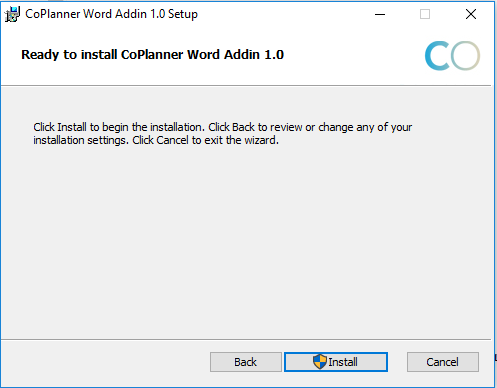Click the installer icon in title bar

12,14
